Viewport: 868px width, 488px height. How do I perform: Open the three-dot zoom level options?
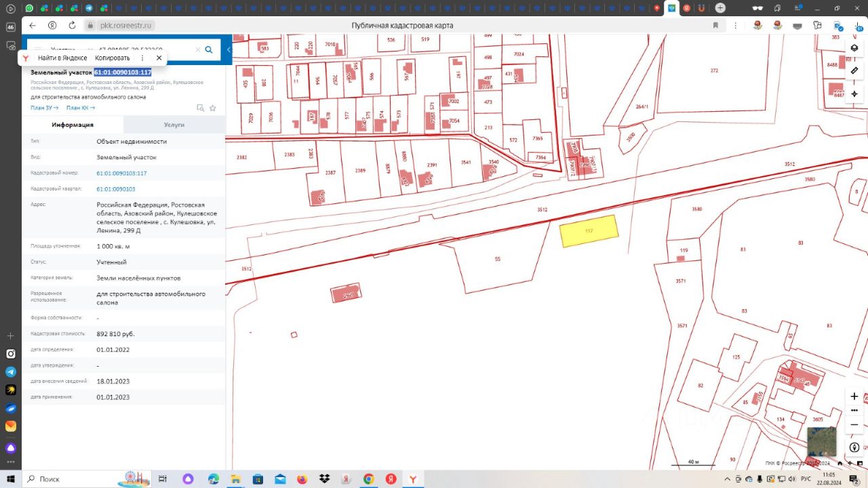(x=854, y=410)
